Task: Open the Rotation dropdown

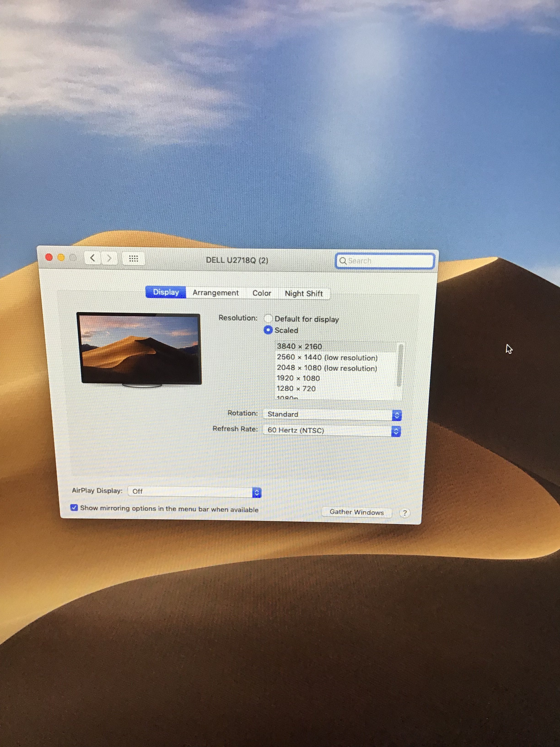Action: click(332, 415)
